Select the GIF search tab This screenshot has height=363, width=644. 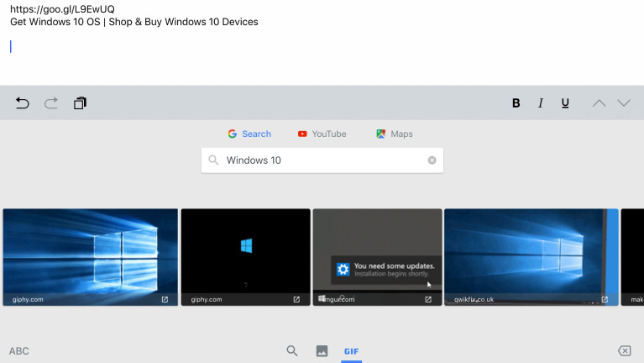click(x=351, y=351)
